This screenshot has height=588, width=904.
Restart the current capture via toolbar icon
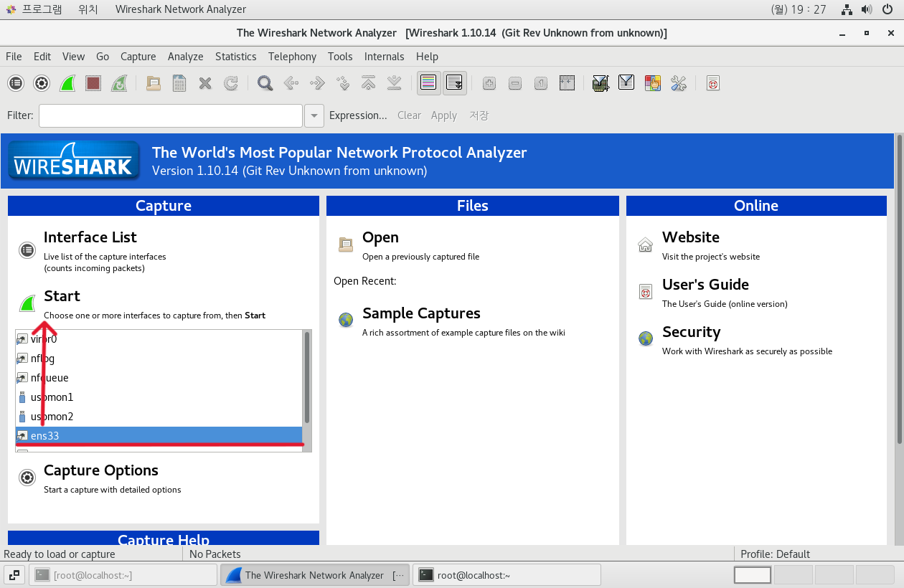click(119, 83)
